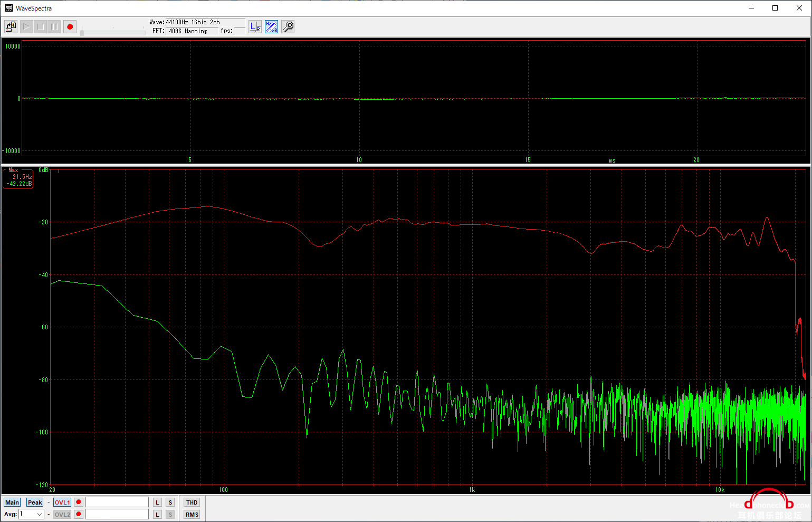Click the OVL1 overlay name text field
The image size is (812, 522).
[x=117, y=502]
